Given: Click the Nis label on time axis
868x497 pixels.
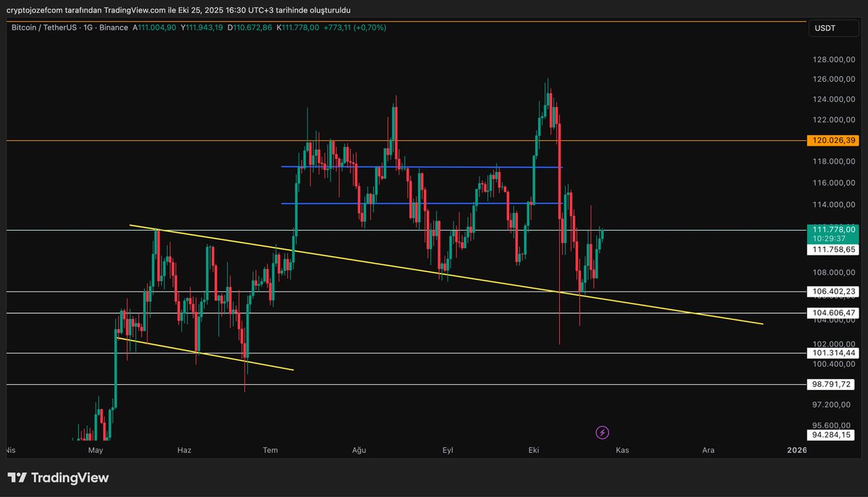Looking at the screenshot, I should 10,450.
